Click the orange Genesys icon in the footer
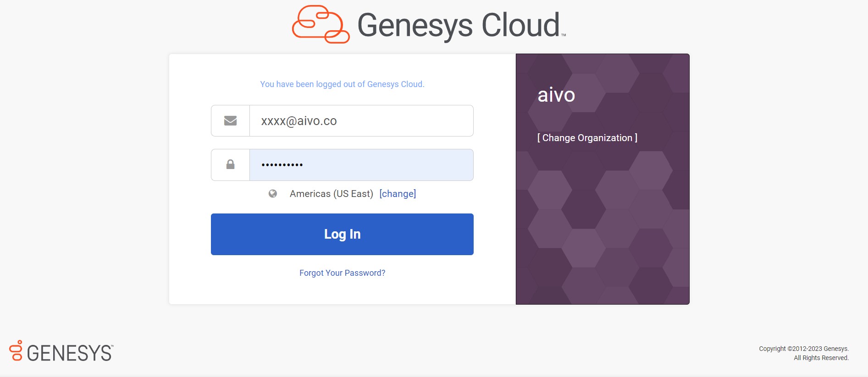868x377 pixels. 16,350
